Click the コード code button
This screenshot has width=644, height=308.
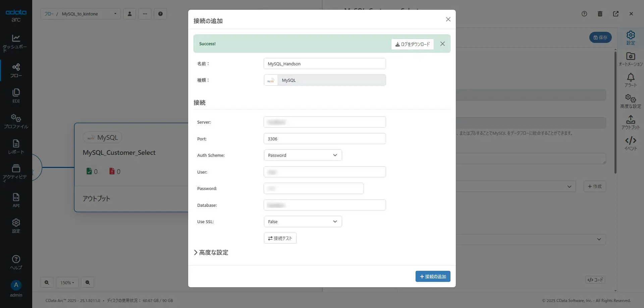[x=595, y=280]
